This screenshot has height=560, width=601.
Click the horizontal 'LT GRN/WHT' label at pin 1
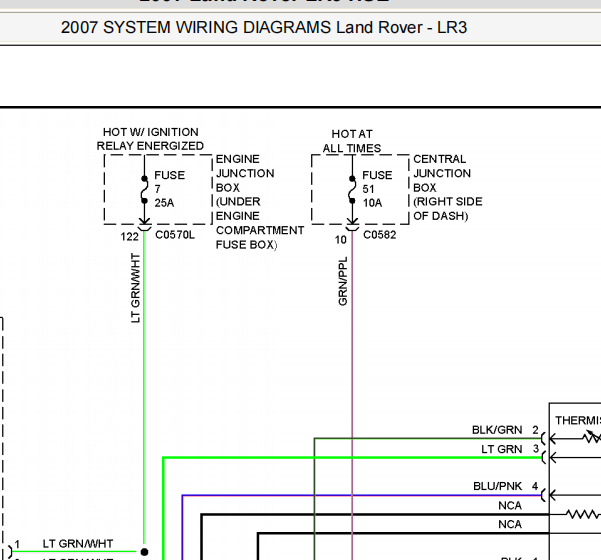click(78, 544)
